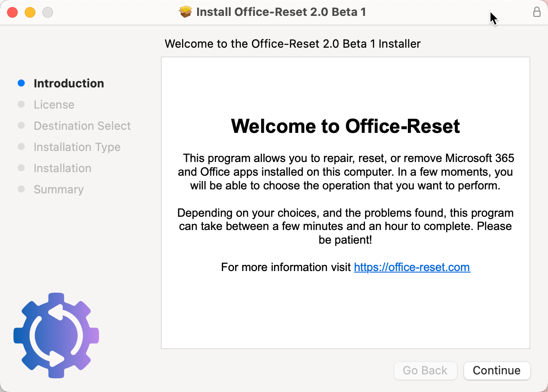Click the gray bullet beside Installation Type
Viewport: 548px width, 392px height.
21,147
